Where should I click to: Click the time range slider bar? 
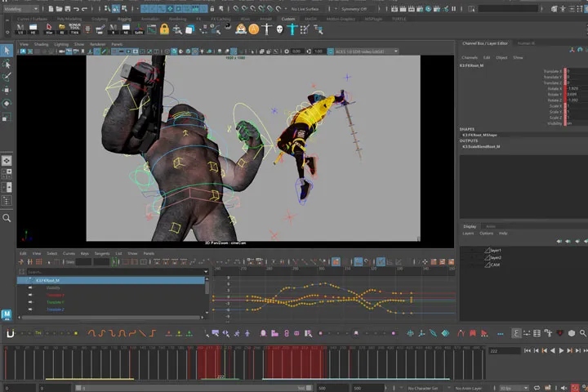pos(194,388)
